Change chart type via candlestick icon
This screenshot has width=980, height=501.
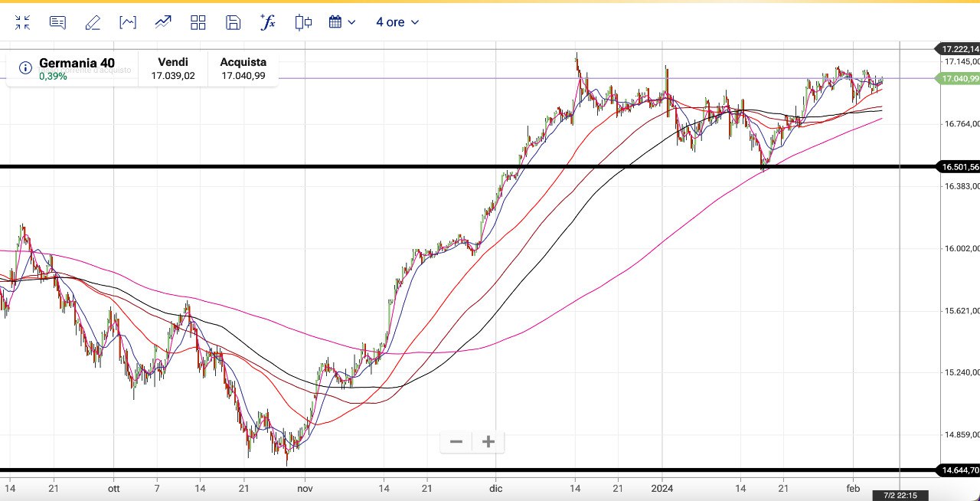(x=303, y=22)
